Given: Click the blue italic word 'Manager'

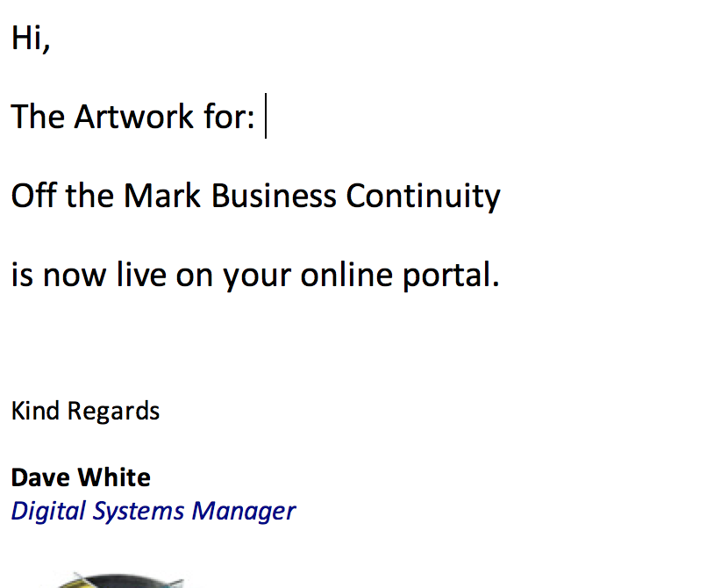Looking at the screenshot, I should coord(244,512).
